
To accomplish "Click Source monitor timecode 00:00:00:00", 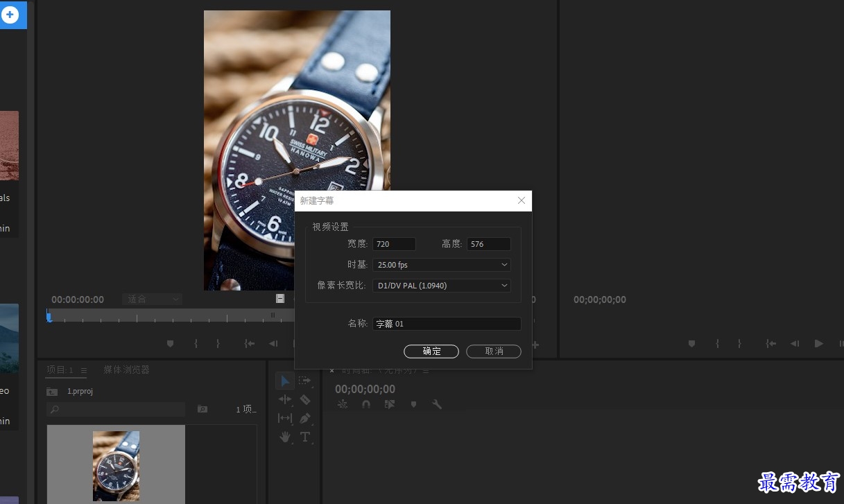I will (78, 299).
